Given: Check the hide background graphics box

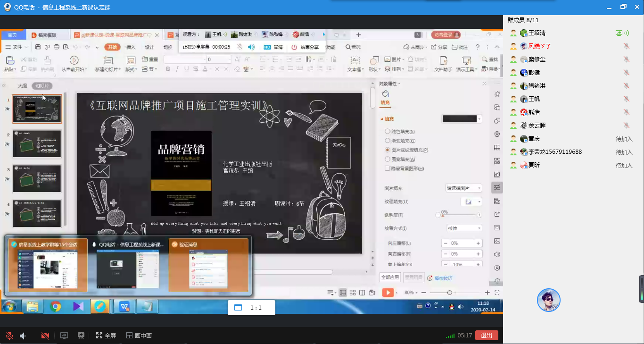Looking at the screenshot, I should click(388, 168).
